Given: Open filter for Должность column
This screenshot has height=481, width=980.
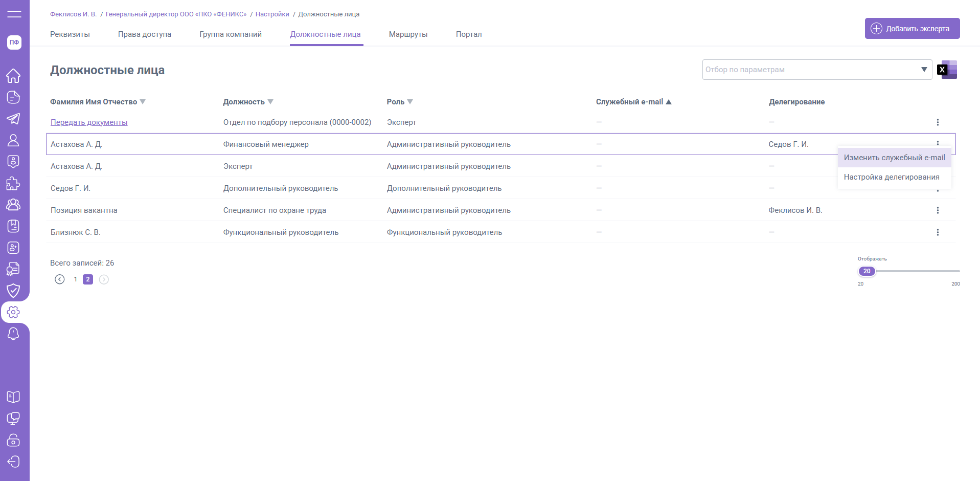Looking at the screenshot, I should click(270, 102).
